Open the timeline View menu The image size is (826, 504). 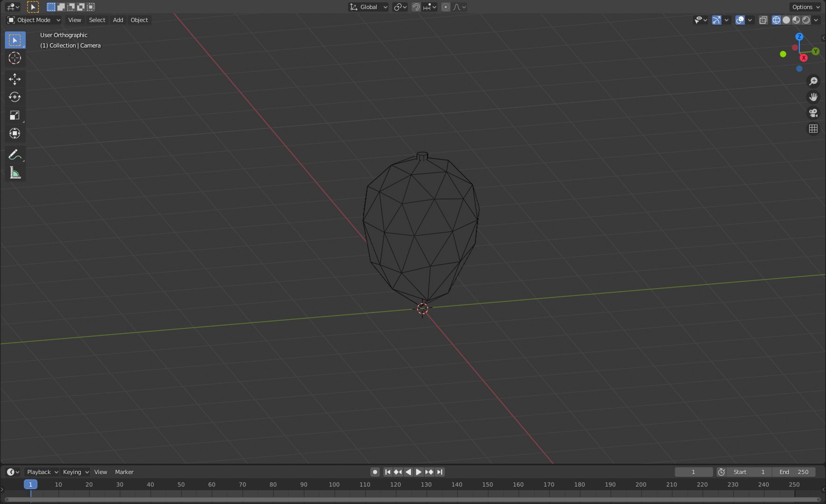[x=100, y=472]
